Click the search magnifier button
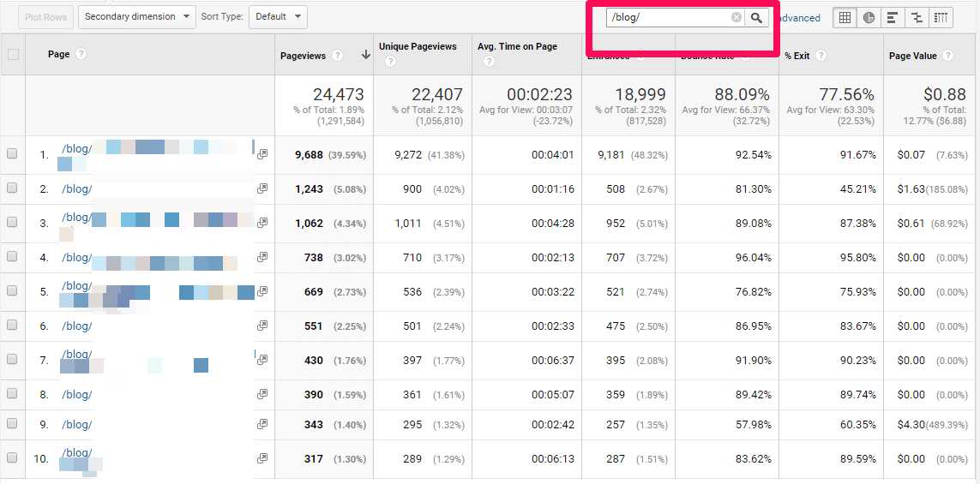Viewport: 980px width, 484px height. click(756, 18)
